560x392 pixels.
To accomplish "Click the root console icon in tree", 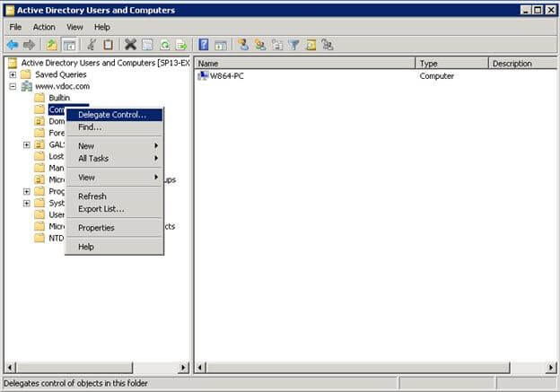I will pos(13,63).
